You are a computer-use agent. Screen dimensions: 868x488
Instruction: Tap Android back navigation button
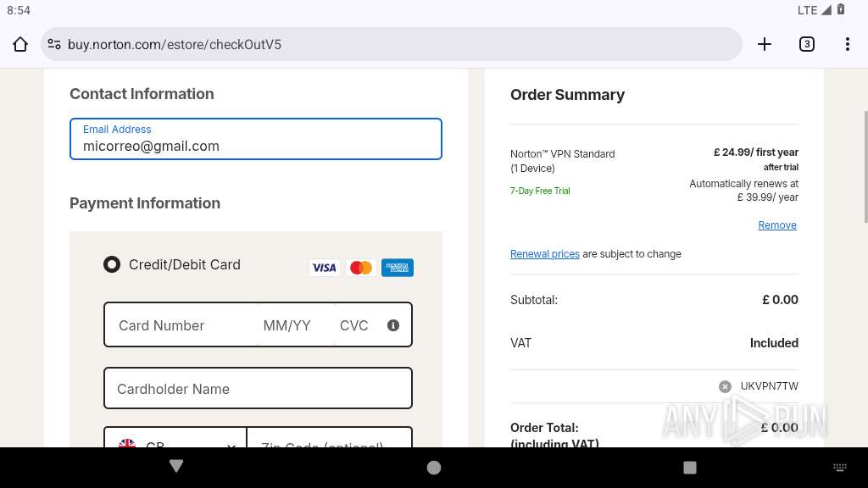(x=176, y=467)
